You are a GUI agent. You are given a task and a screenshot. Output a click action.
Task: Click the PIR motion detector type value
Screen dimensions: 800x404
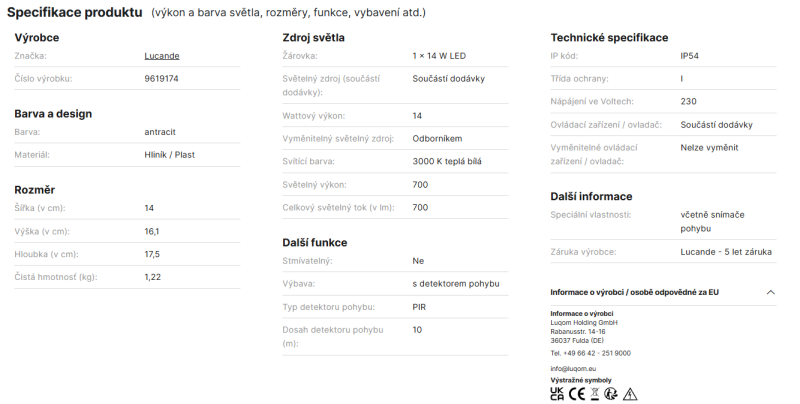pyautogui.click(x=419, y=307)
